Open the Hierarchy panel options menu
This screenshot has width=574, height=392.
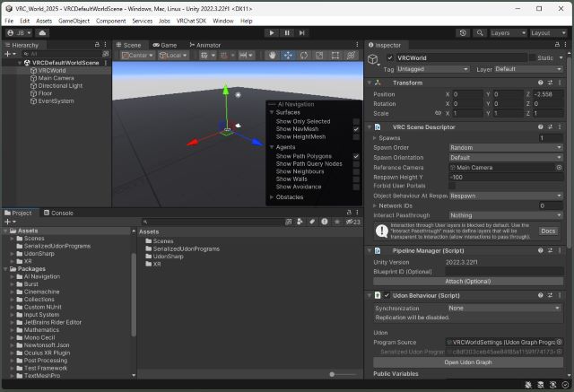point(105,44)
